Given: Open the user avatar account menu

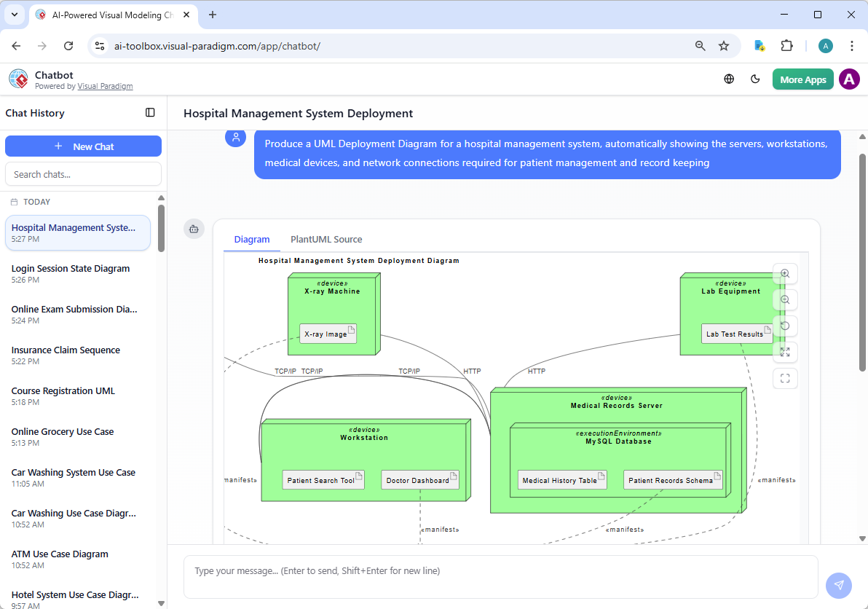Looking at the screenshot, I should (x=849, y=79).
